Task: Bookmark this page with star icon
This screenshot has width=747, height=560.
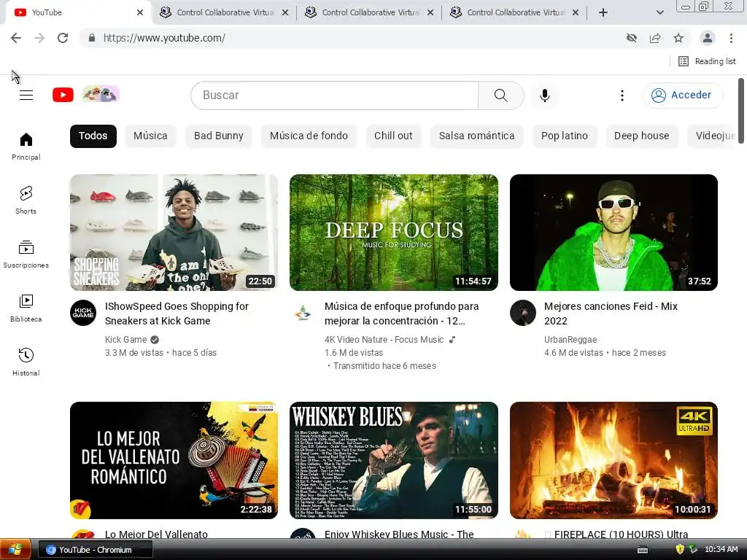Action: (678, 38)
